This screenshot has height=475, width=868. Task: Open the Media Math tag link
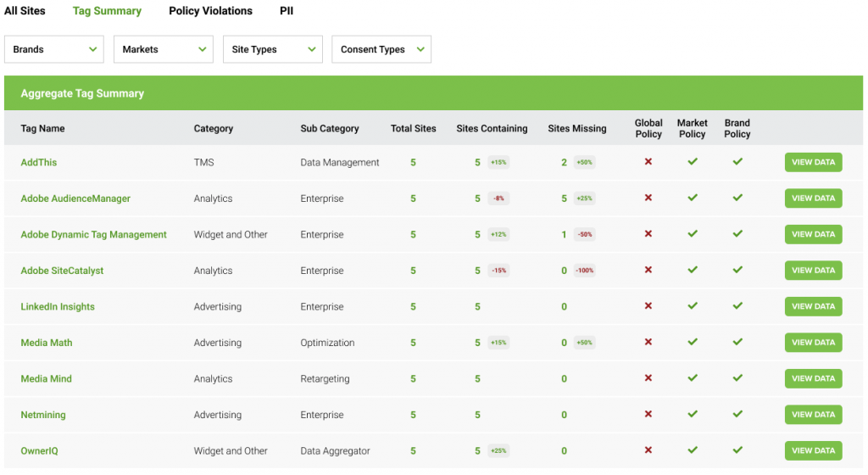pos(47,343)
